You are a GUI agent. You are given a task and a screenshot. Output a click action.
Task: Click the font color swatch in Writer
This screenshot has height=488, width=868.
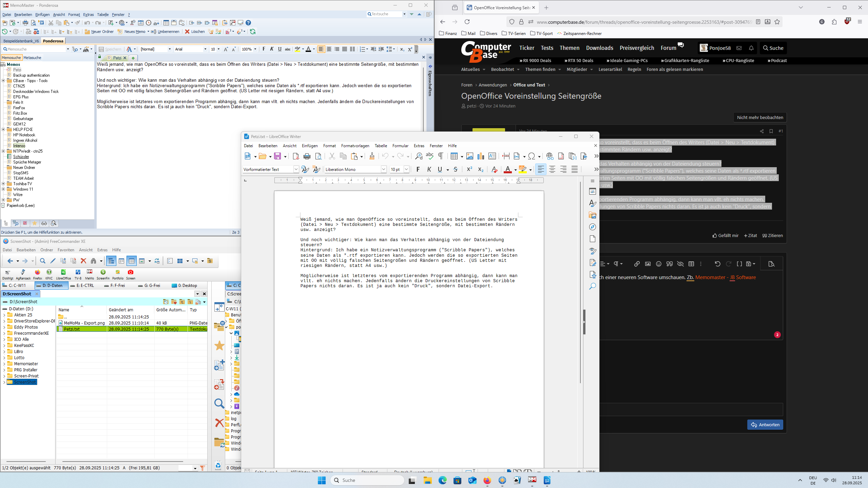pos(507,169)
